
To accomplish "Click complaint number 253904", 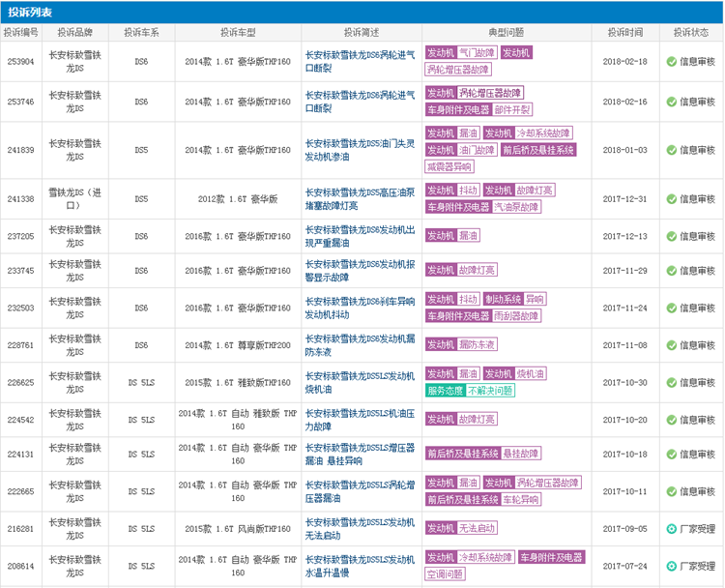I will [21, 62].
